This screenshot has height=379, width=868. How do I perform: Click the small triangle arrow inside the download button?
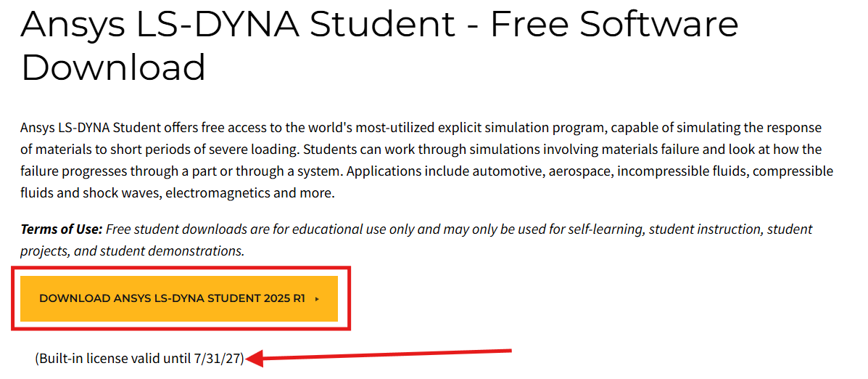(x=317, y=298)
